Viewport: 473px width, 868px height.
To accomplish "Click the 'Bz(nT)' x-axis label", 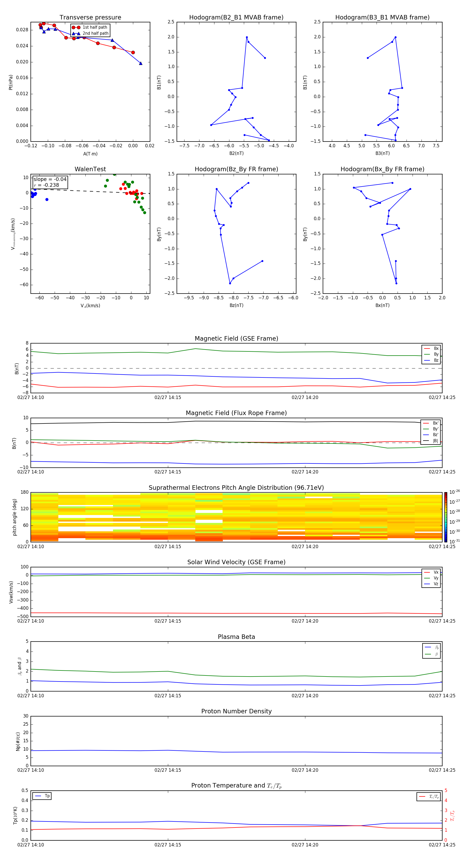I will point(236,305).
